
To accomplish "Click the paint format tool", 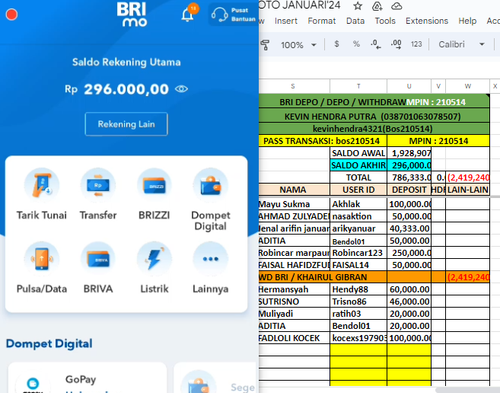I will (x=265, y=45).
